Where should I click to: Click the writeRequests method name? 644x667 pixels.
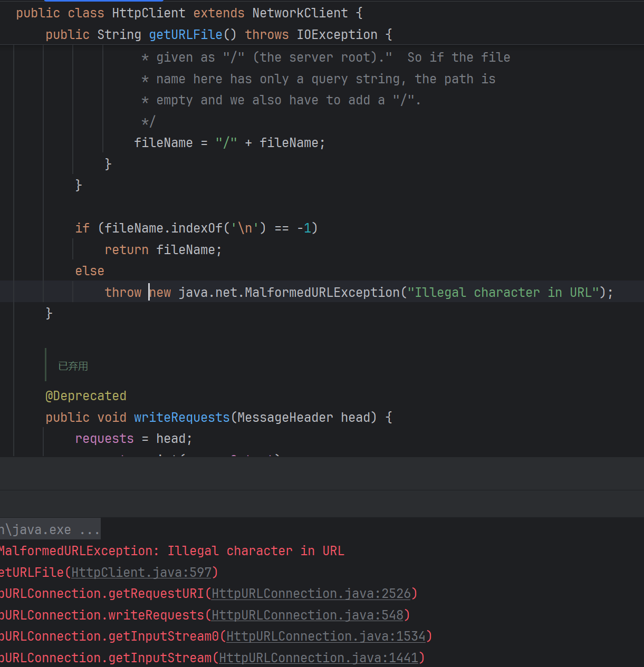click(181, 418)
